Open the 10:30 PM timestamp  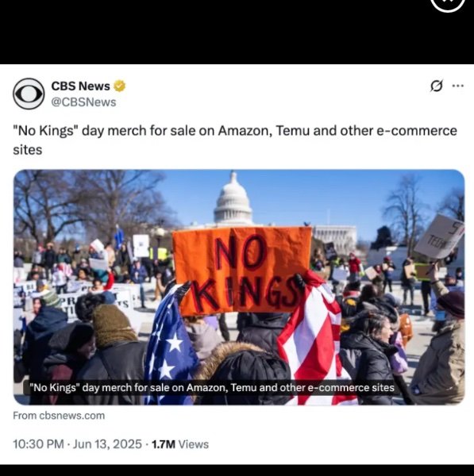[38, 444]
